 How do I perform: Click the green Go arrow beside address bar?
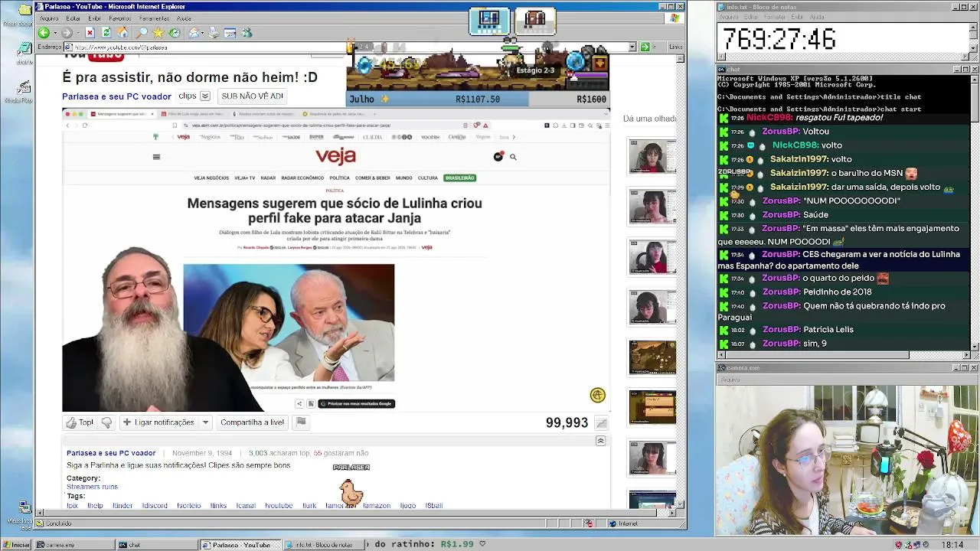pos(647,47)
